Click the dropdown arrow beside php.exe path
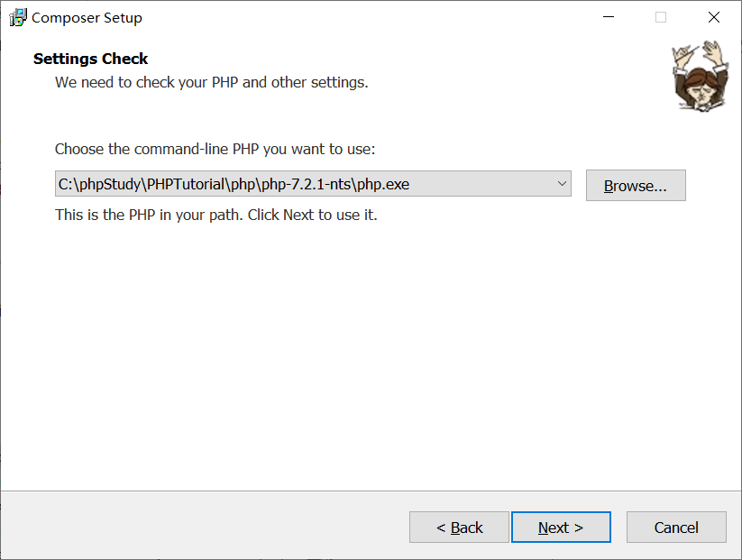Viewport: 742px width, 560px height. pyautogui.click(x=561, y=183)
